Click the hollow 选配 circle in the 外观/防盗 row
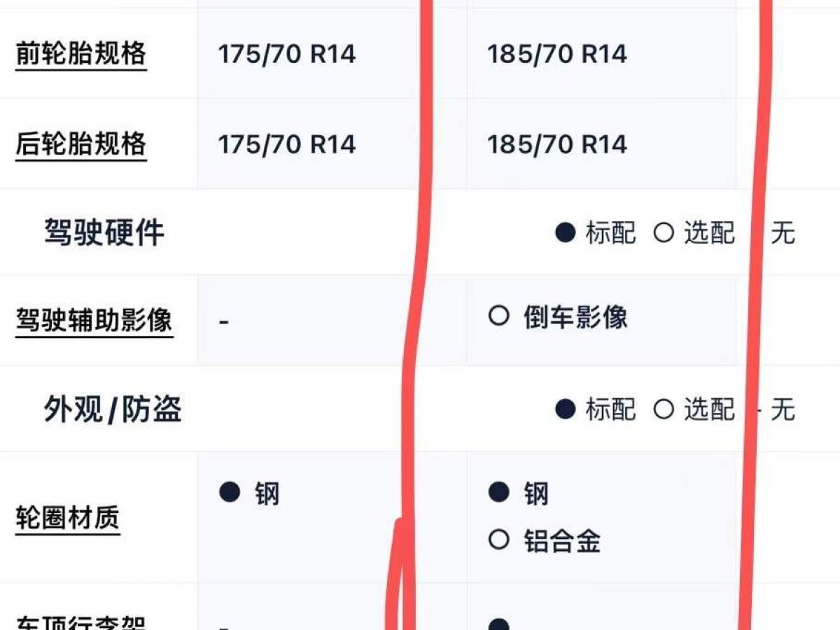This screenshot has height=630, width=840. pos(663,409)
